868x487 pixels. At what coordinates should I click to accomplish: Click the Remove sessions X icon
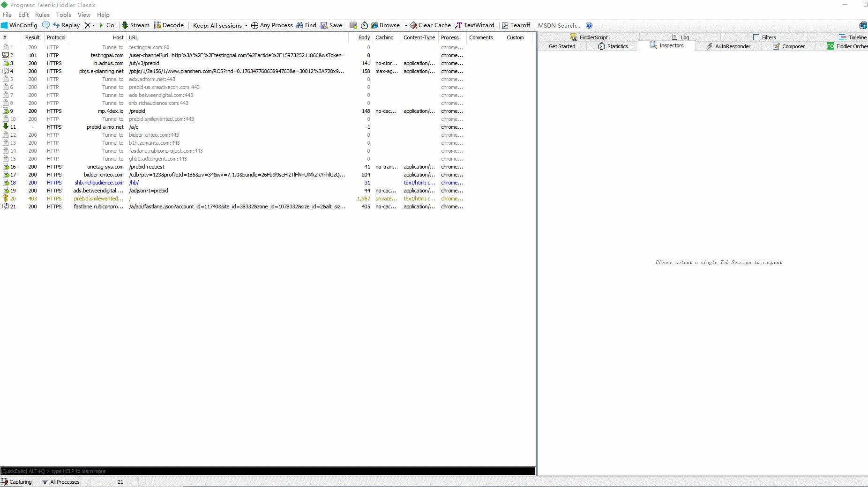point(87,25)
